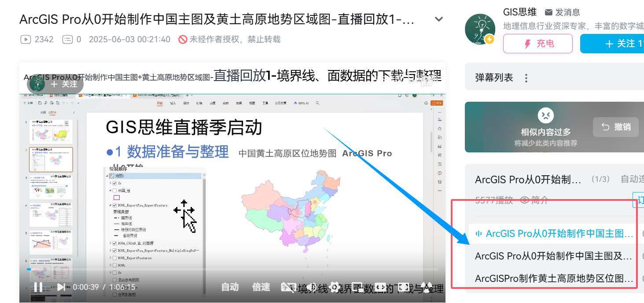Open playlist title ArcGIS Pro从0开始制…
Screen dimensions: 644x303
(528, 179)
